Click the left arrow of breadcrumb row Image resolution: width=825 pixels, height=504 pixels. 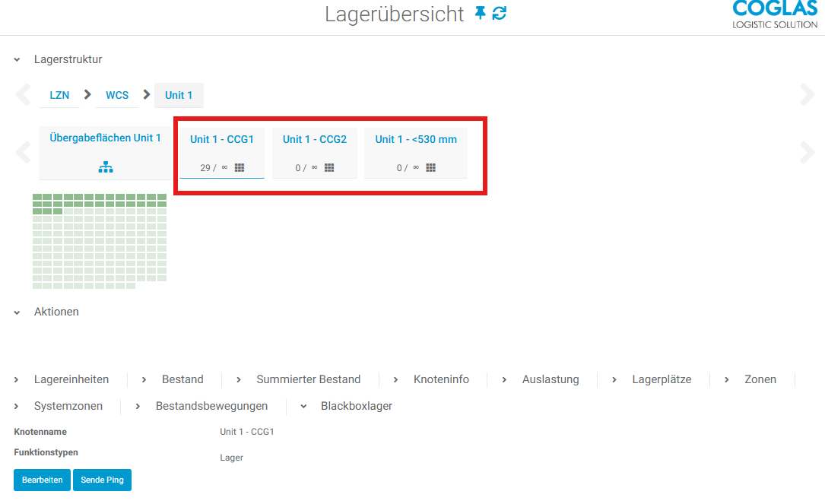click(24, 95)
